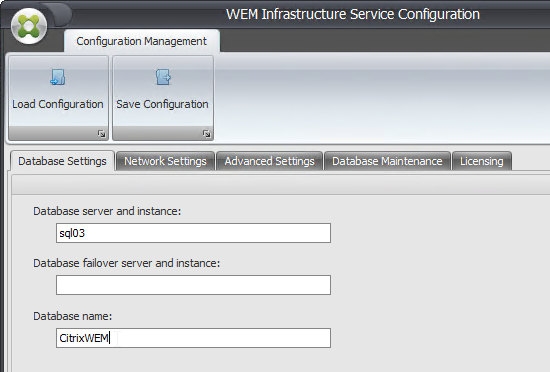Click the Database server and instance label
Image resolution: width=550 pixels, height=372 pixels.
coord(107,211)
